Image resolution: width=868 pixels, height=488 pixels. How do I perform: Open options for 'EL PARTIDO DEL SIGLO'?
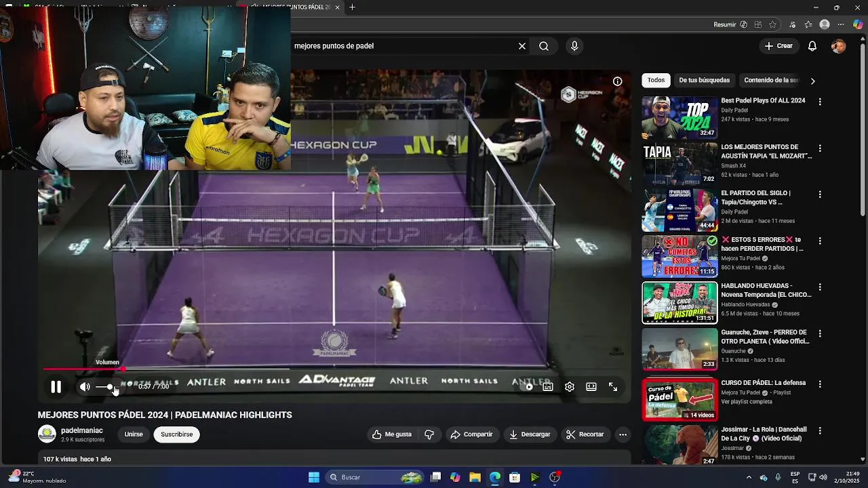[820, 195]
